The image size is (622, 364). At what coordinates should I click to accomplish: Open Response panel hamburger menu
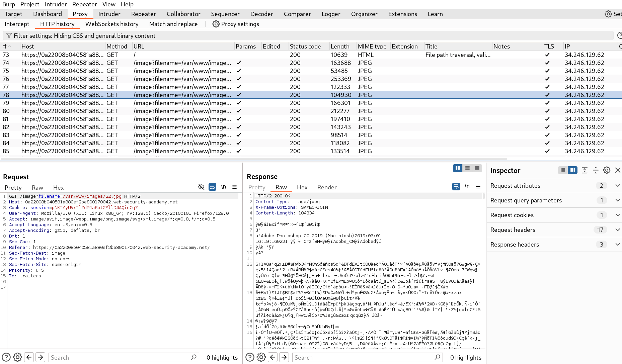[x=478, y=187]
